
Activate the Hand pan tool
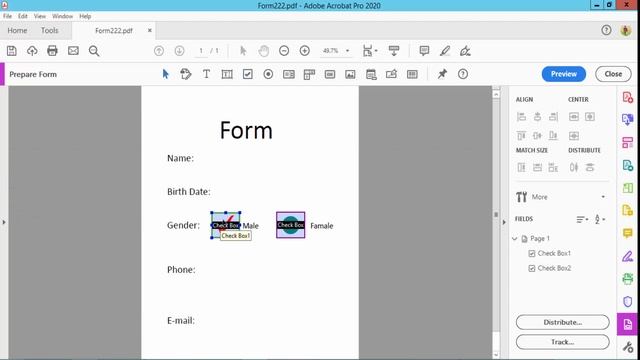tap(264, 51)
